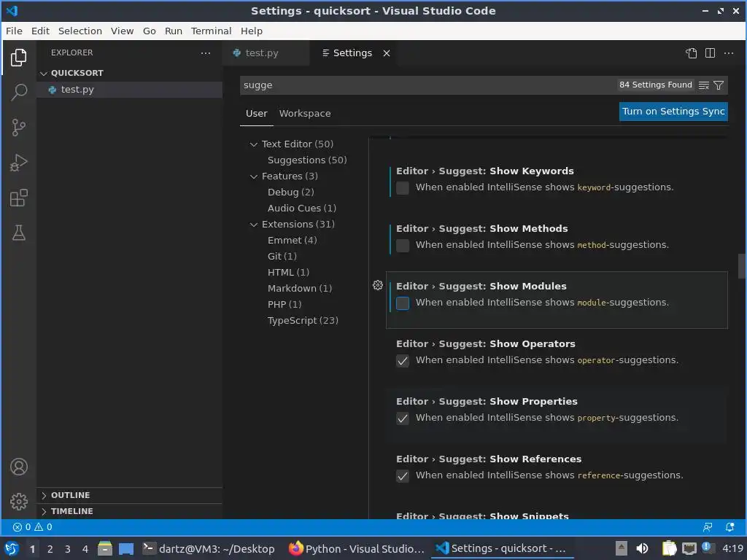
Task: Click the settings vertical scrollbar thumb
Action: pos(742,266)
